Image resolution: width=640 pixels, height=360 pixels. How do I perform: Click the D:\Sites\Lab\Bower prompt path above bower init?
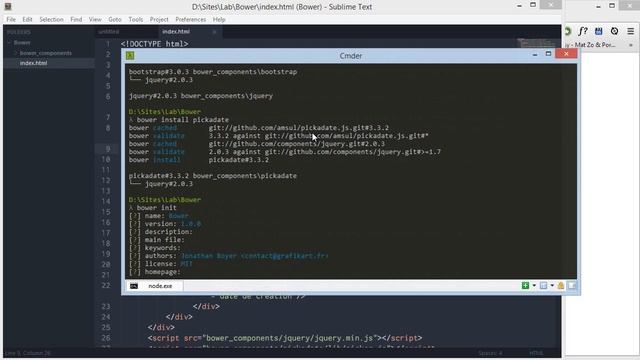[164, 200]
